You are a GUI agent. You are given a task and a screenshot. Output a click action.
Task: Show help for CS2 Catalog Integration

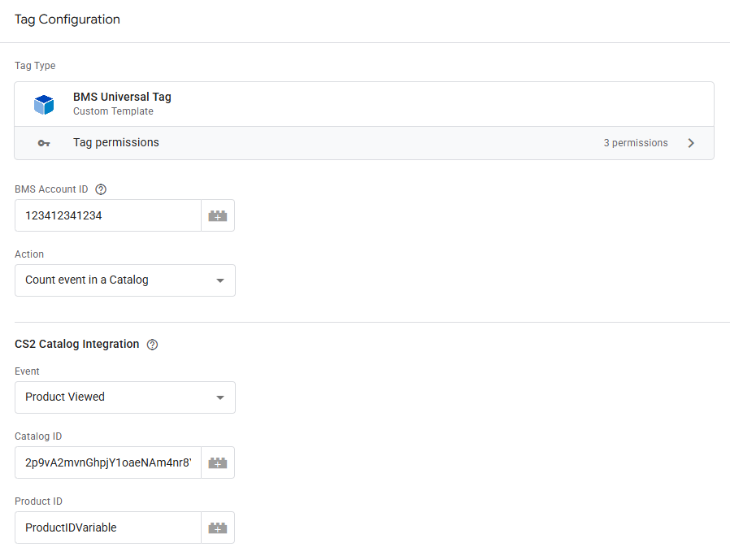tap(152, 345)
